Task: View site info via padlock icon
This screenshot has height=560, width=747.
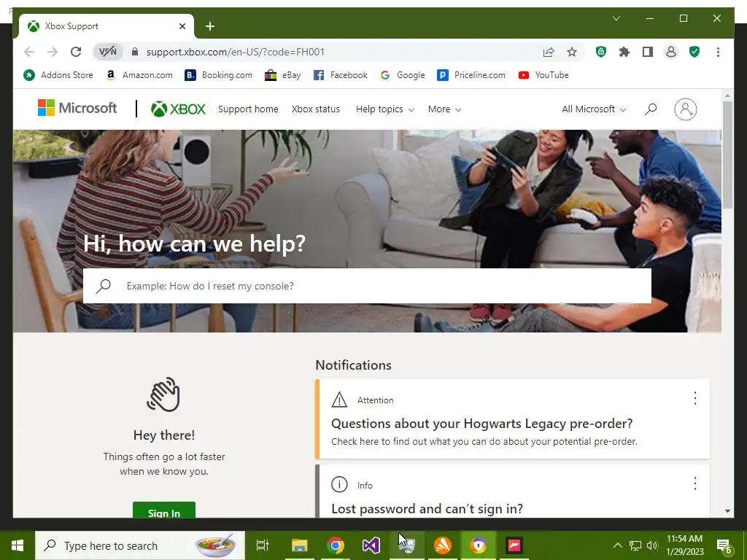Action: (135, 52)
